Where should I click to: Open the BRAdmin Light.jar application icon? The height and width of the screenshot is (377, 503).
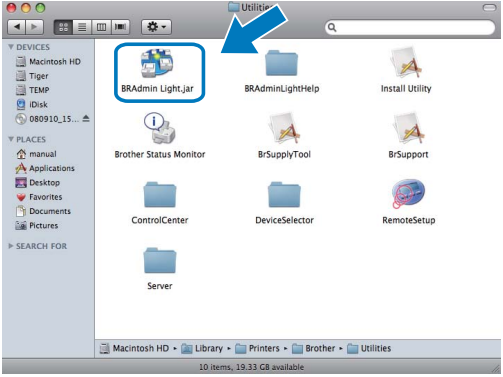[157, 63]
